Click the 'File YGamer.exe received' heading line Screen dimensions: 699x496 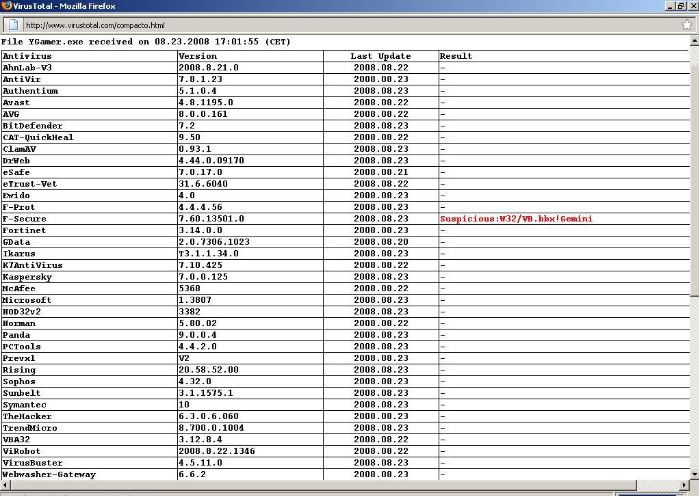click(x=145, y=42)
